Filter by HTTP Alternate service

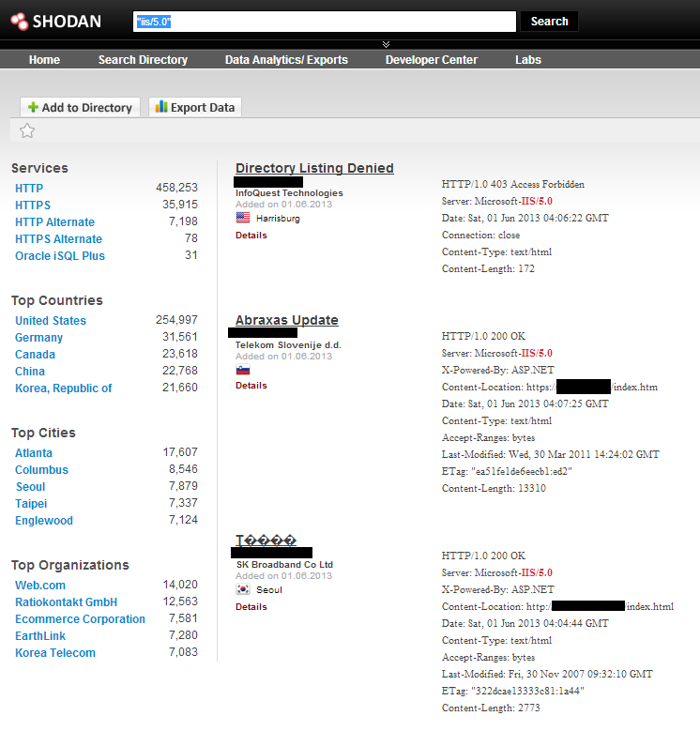54,221
